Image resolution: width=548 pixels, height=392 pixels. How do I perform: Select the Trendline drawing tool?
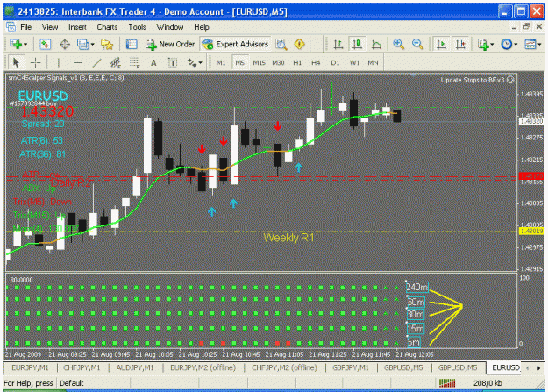coord(96,62)
